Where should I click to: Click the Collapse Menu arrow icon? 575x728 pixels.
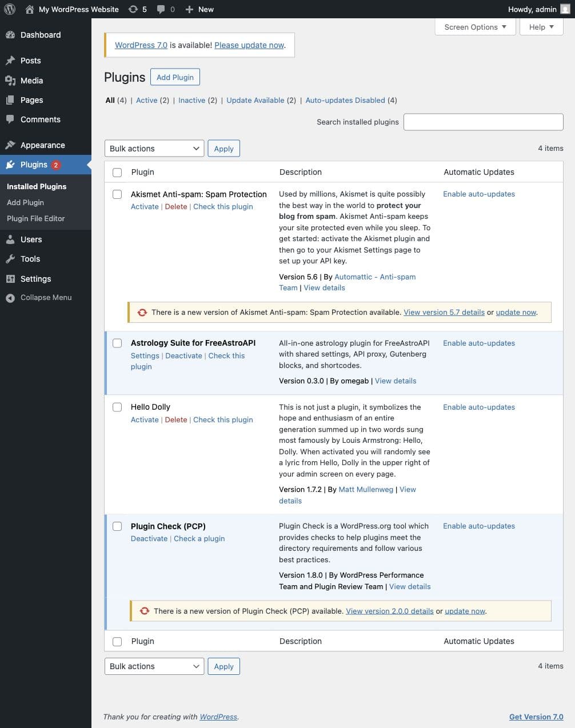(10, 298)
